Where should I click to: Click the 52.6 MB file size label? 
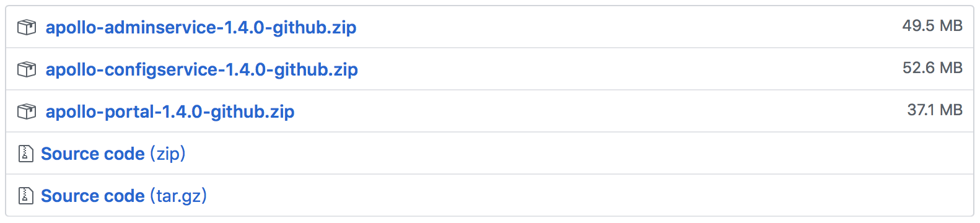[932, 68]
